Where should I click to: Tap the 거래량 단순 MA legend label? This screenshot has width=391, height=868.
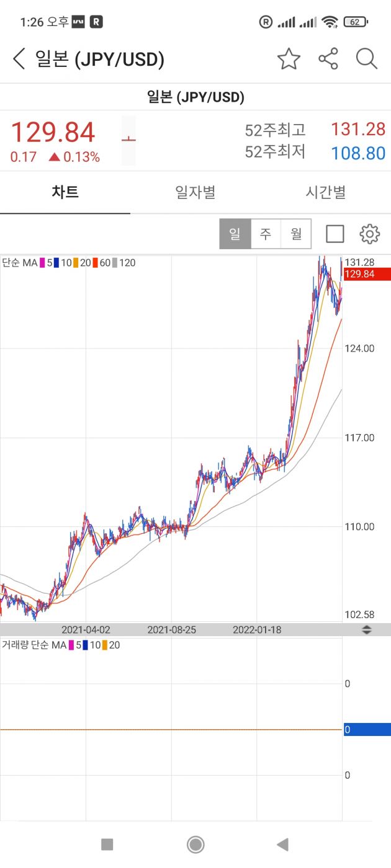[x=34, y=645]
